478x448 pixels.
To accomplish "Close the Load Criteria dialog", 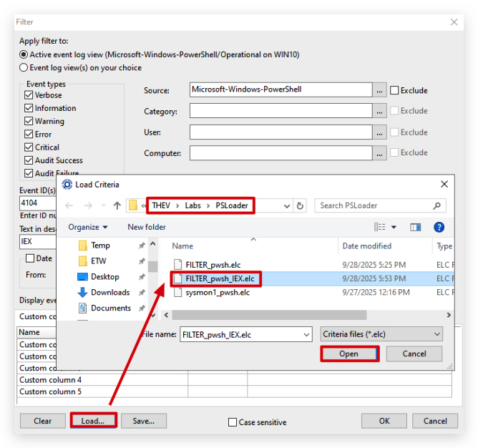I will pos(444,184).
